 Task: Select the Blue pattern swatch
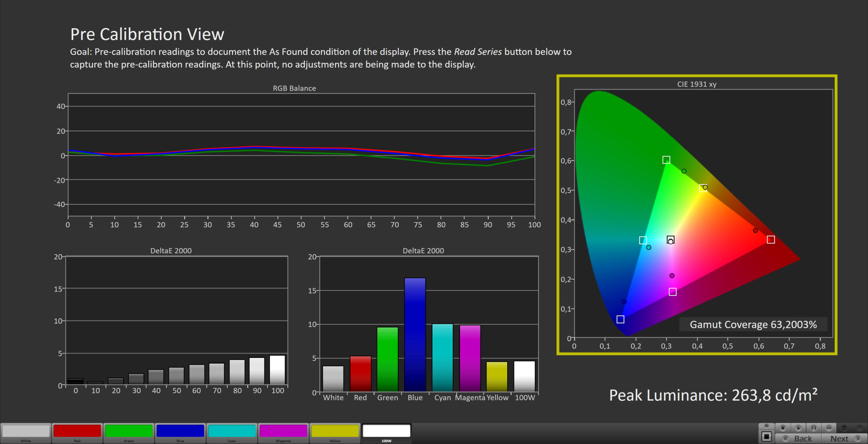point(180,431)
